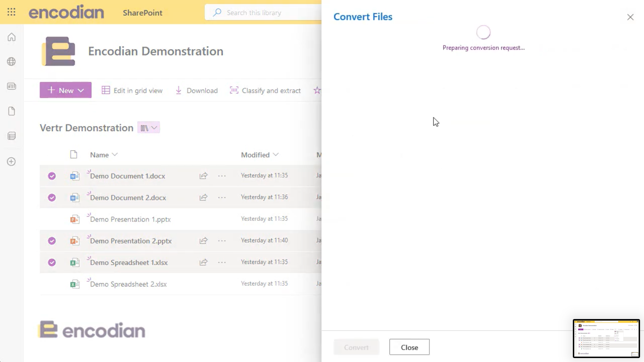644x362 pixels.
Task: Click Yesterday at 11:36 modified cell
Action: (264, 197)
